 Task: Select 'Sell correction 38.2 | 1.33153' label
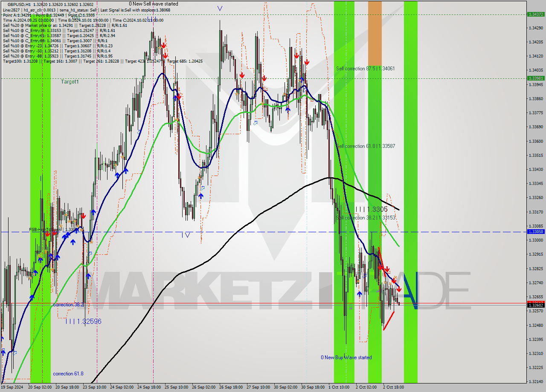point(366,218)
